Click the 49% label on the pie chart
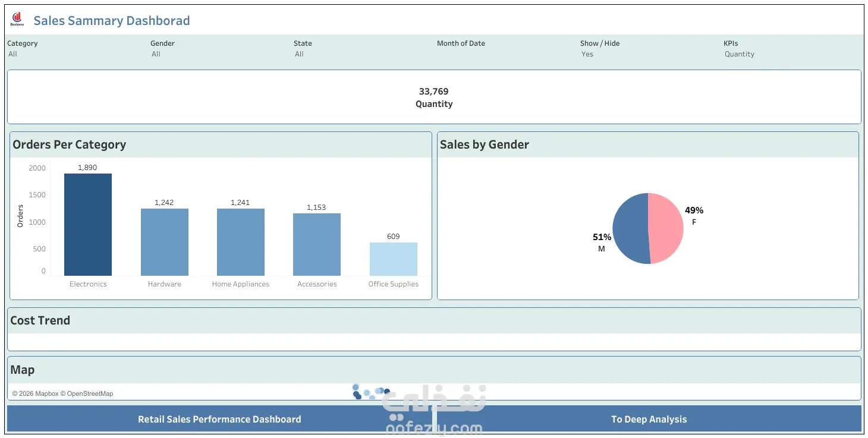Viewport: 868px width, 438px height. [x=694, y=210]
